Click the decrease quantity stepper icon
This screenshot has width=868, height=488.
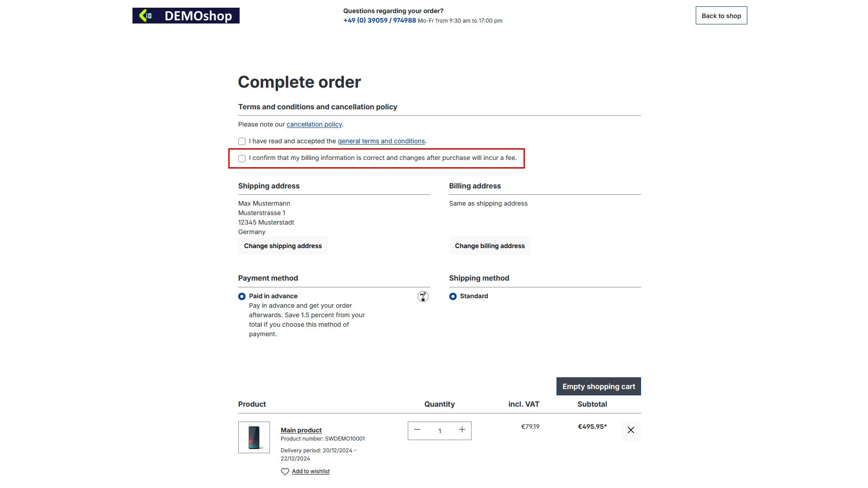pyautogui.click(x=417, y=430)
